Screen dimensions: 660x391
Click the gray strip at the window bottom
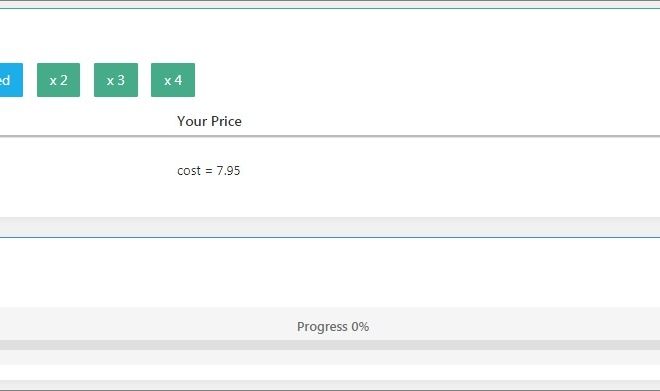(x=330, y=385)
